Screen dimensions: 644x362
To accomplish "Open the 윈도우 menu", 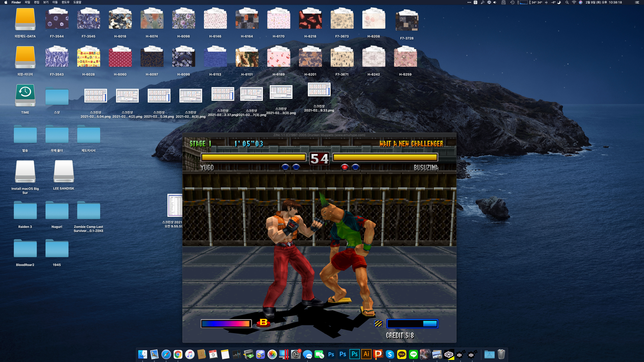I will point(66,2).
